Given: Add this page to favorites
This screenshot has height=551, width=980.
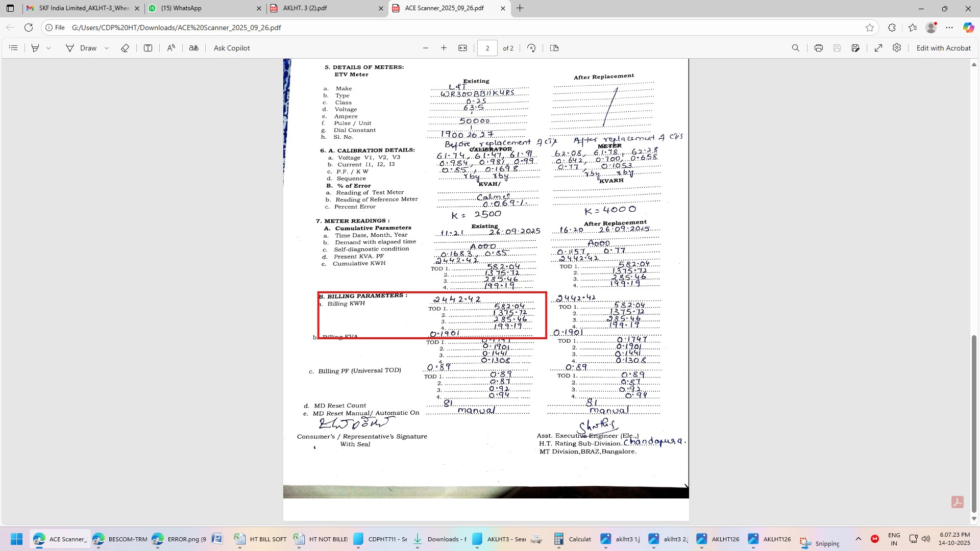Looking at the screenshot, I should point(870,28).
